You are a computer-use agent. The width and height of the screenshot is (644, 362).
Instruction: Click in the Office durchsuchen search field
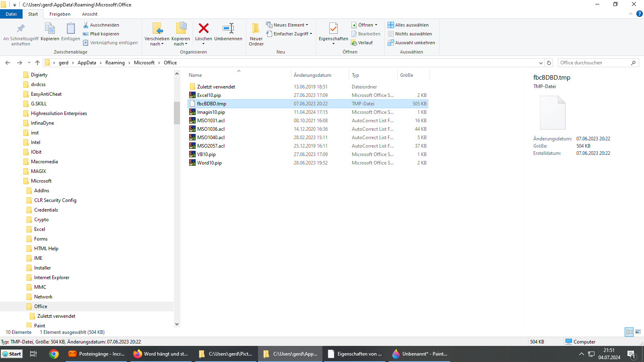coord(595,63)
